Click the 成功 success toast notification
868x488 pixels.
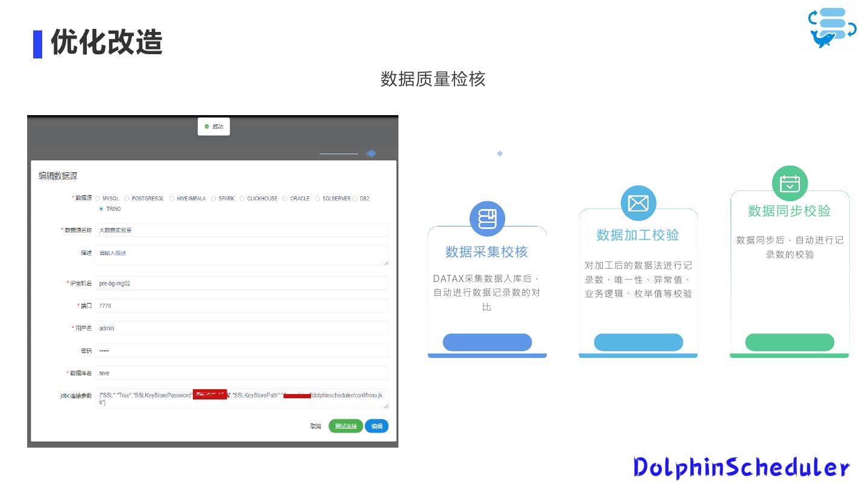[214, 127]
